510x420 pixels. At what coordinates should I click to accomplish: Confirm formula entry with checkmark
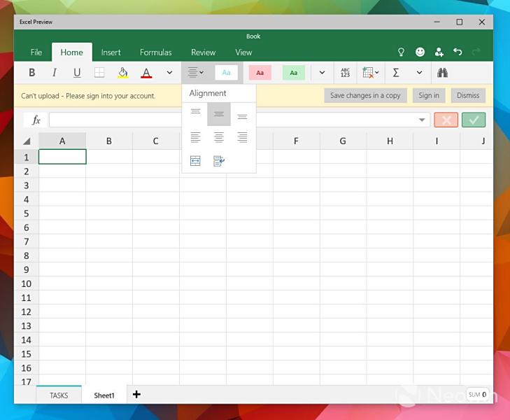[x=474, y=120]
